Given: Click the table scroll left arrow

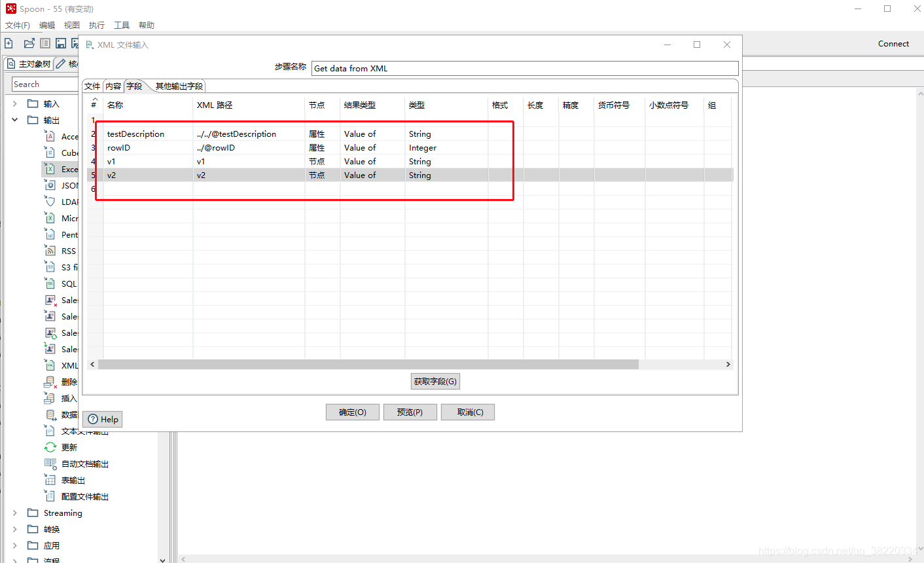Looking at the screenshot, I should pos(92,364).
